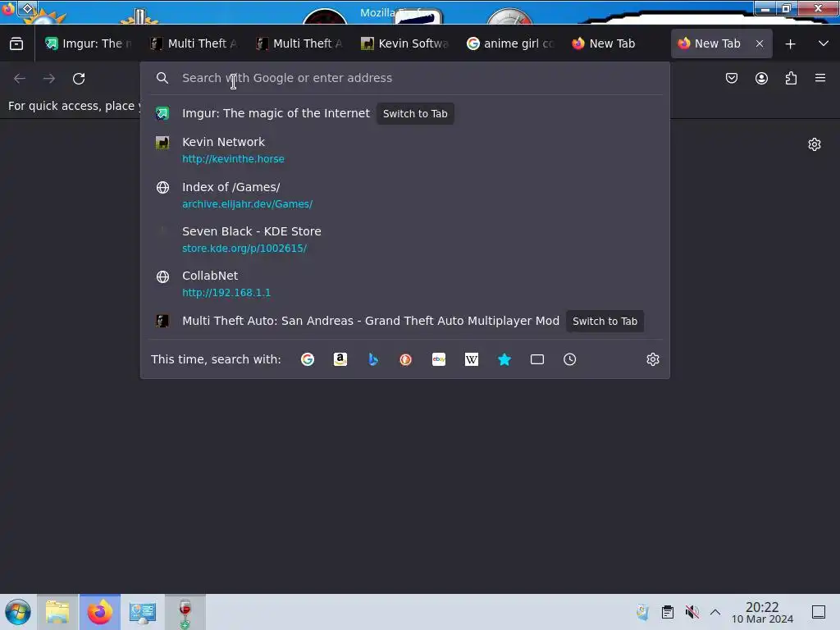Switch to anime girl Google tab
Viewport: 840px width, 630px height.
coord(510,44)
